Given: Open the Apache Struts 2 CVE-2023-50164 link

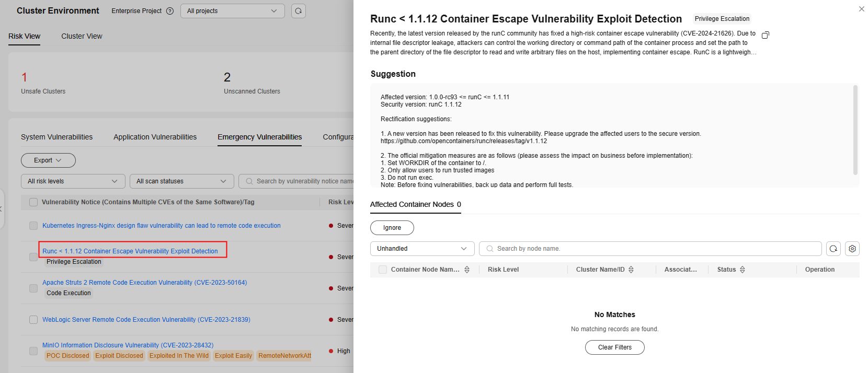Looking at the screenshot, I should click(145, 283).
